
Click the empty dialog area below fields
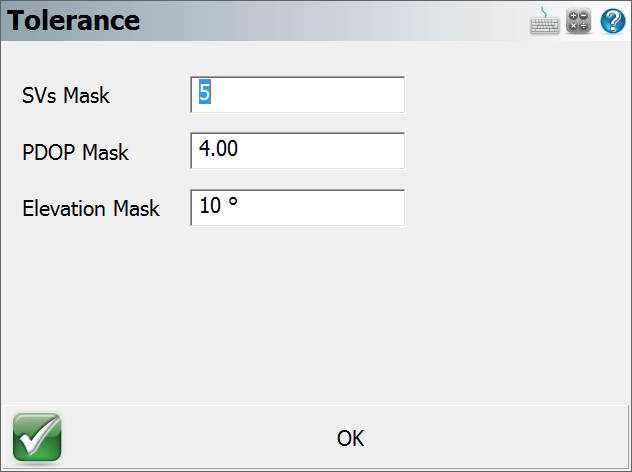(316, 314)
